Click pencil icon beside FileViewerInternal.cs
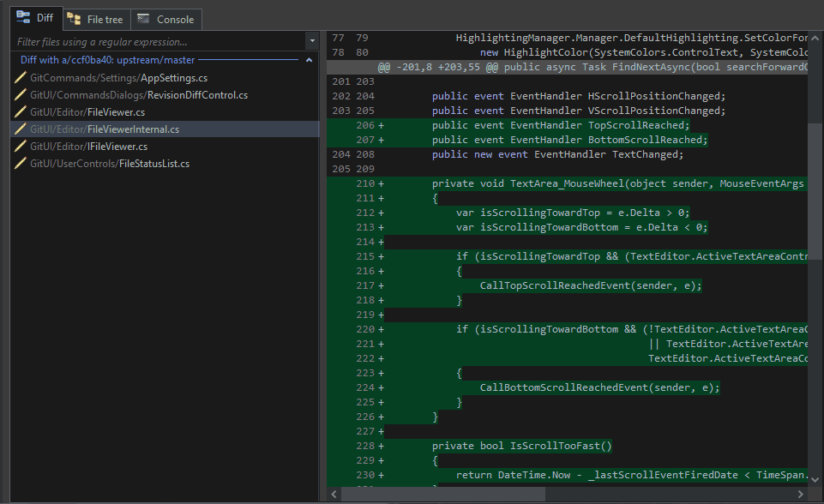The height and width of the screenshot is (504, 824). point(21,129)
